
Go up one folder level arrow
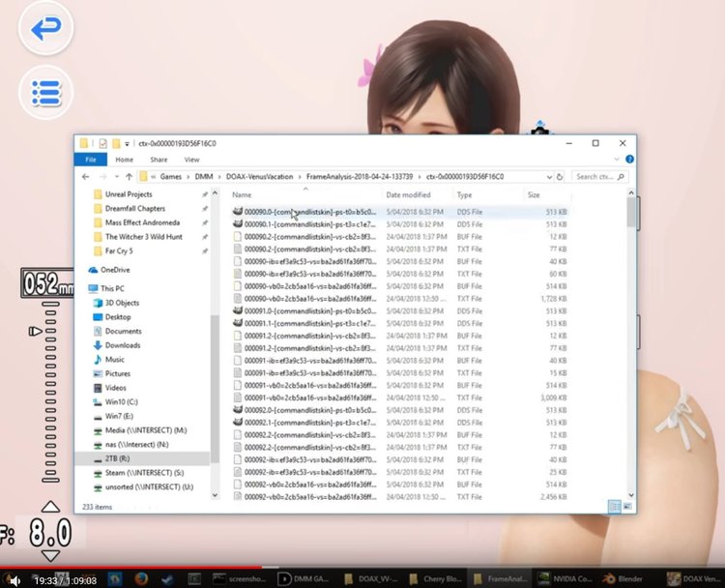pos(129,177)
